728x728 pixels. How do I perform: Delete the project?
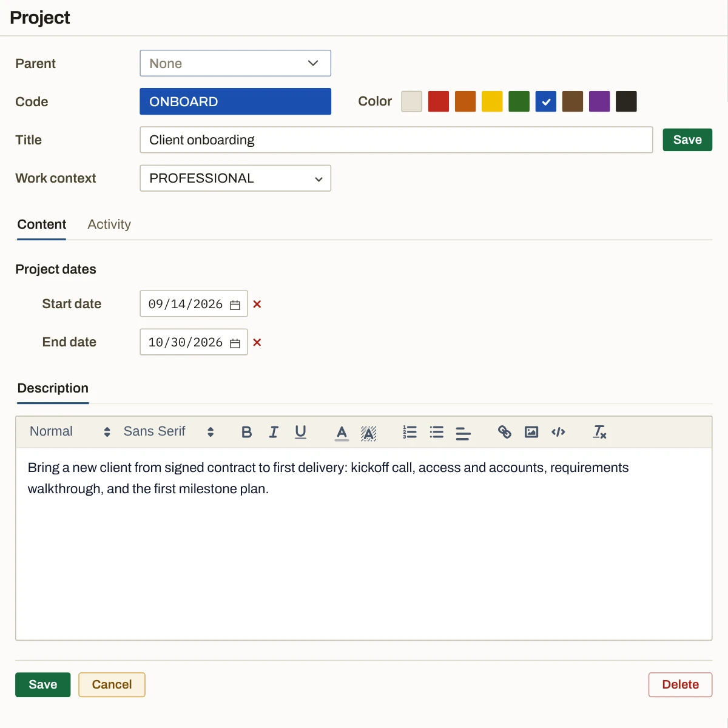[680, 684]
